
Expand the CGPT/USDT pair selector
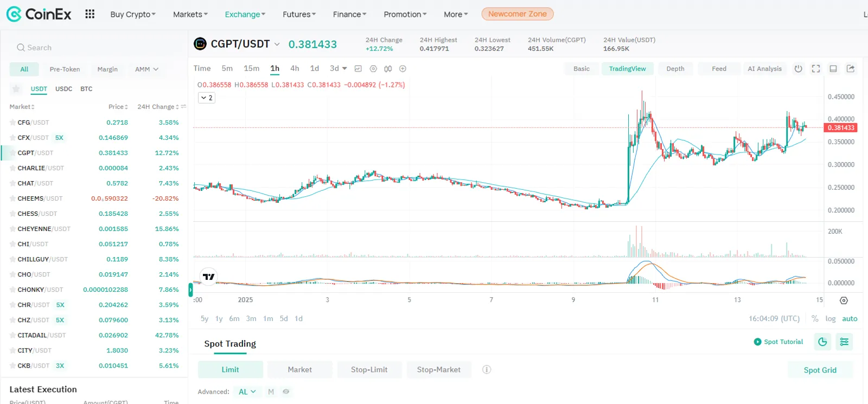pos(277,44)
